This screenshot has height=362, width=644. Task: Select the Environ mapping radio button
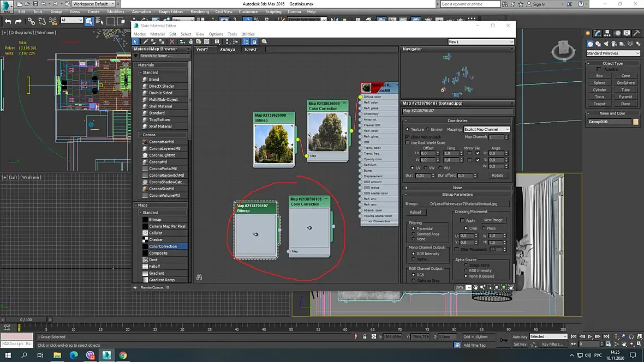[427, 129]
